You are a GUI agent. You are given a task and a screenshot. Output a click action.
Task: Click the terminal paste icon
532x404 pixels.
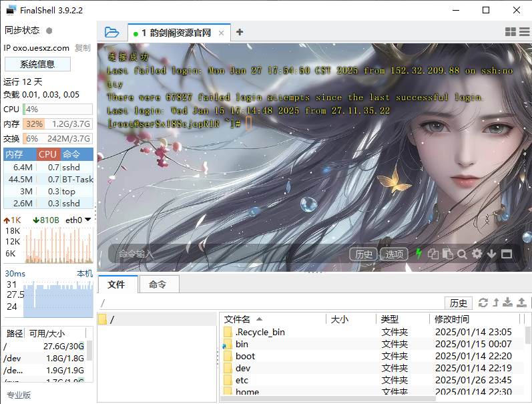(x=447, y=254)
